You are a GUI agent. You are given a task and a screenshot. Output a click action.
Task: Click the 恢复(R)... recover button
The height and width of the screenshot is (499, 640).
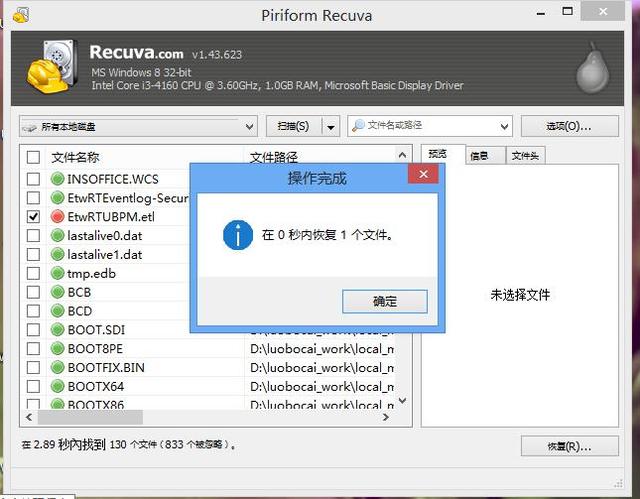(569, 446)
